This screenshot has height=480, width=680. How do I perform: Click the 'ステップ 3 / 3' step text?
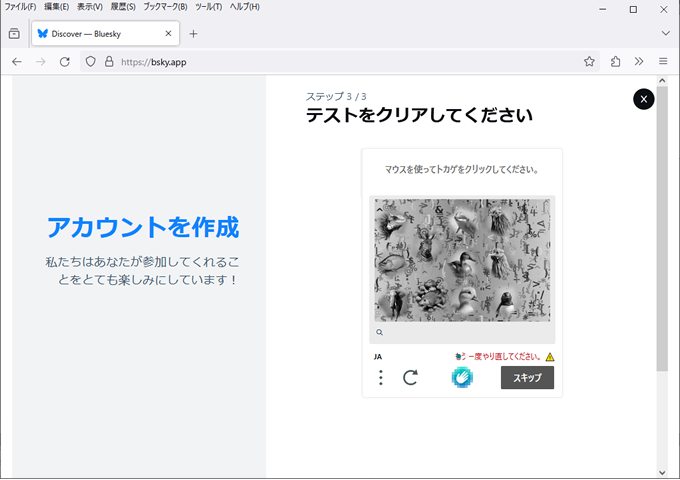[336, 96]
